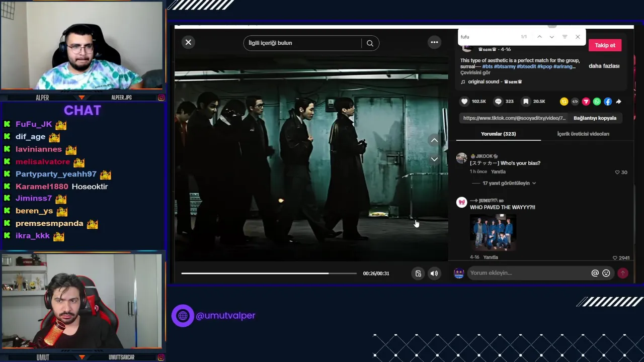Image resolution: width=644 pixels, height=362 pixels.
Task: Click the video timestamp 00:26/00:31
Action: click(x=376, y=274)
